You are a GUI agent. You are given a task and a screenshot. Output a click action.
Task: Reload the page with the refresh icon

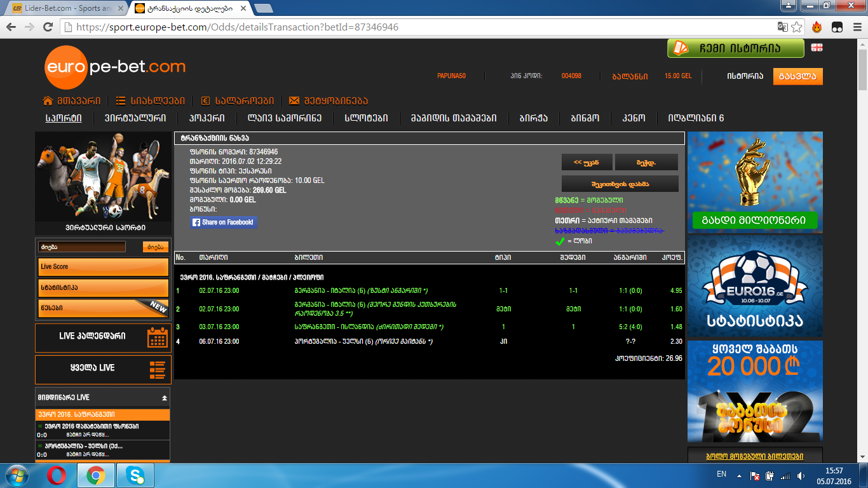(48, 27)
